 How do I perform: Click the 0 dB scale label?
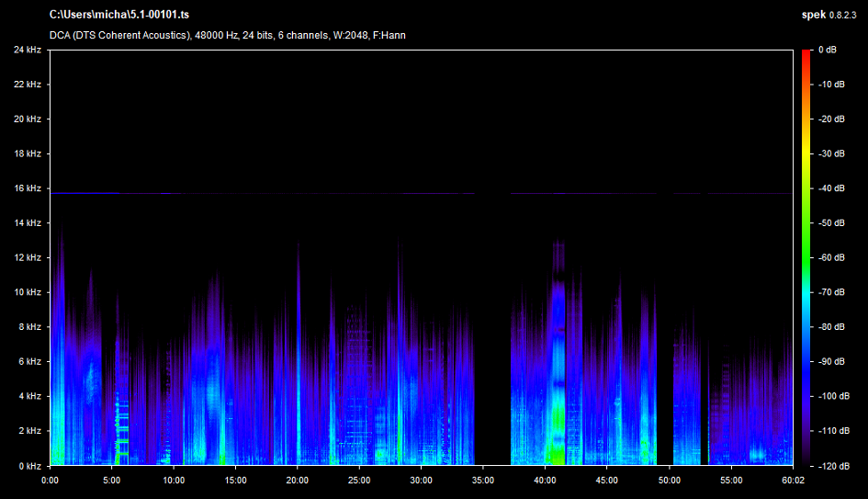point(826,50)
